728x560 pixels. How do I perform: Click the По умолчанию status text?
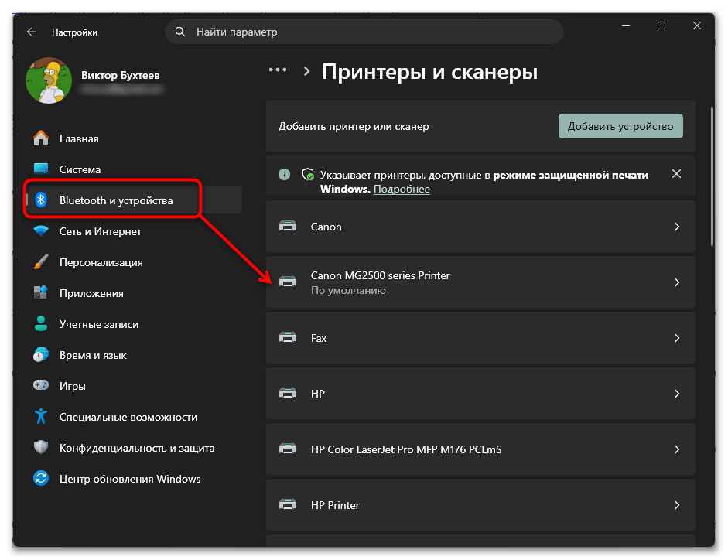(x=348, y=291)
